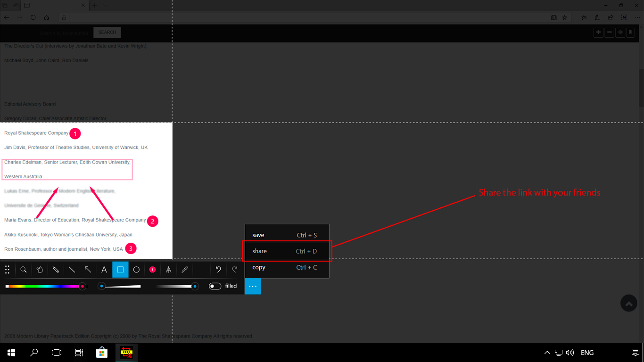Choose share from the context menu
The image size is (644, 362).
pos(259,251)
